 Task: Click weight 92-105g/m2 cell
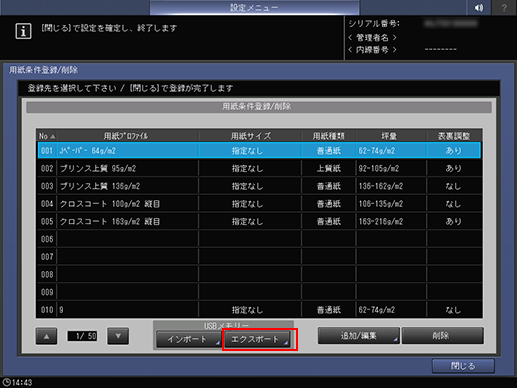click(379, 169)
